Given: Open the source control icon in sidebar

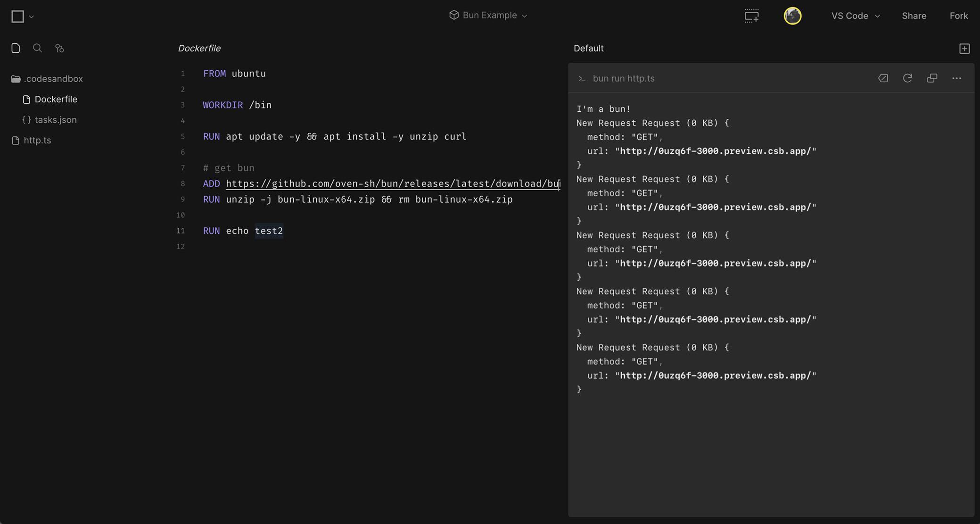Looking at the screenshot, I should click(x=59, y=48).
